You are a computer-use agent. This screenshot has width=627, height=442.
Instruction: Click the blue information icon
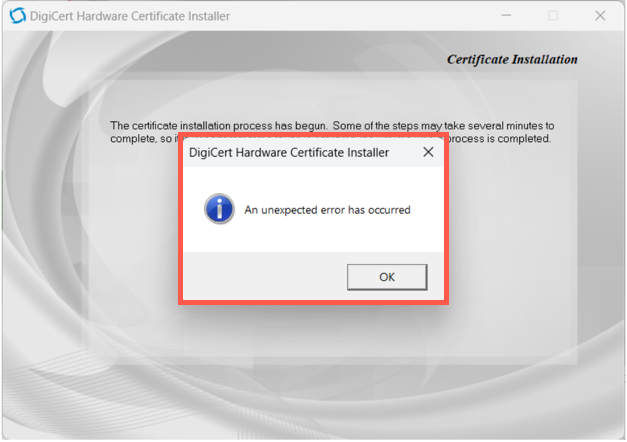coord(219,209)
